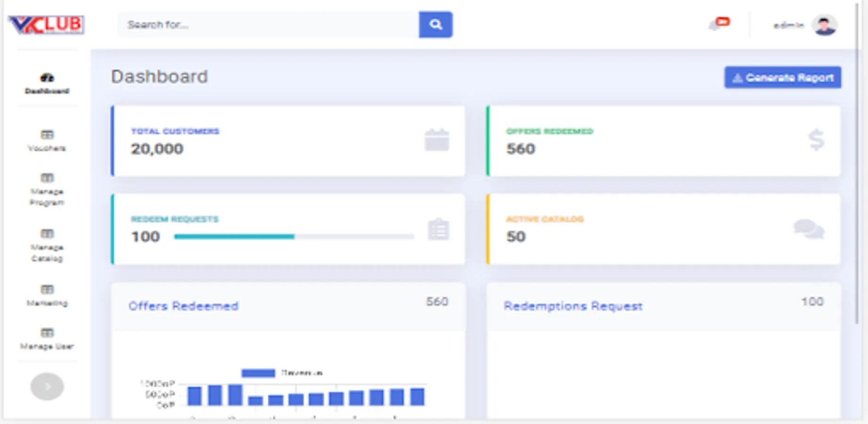
Task: Click the Total Customers calendar icon
Action: point(437,140)
